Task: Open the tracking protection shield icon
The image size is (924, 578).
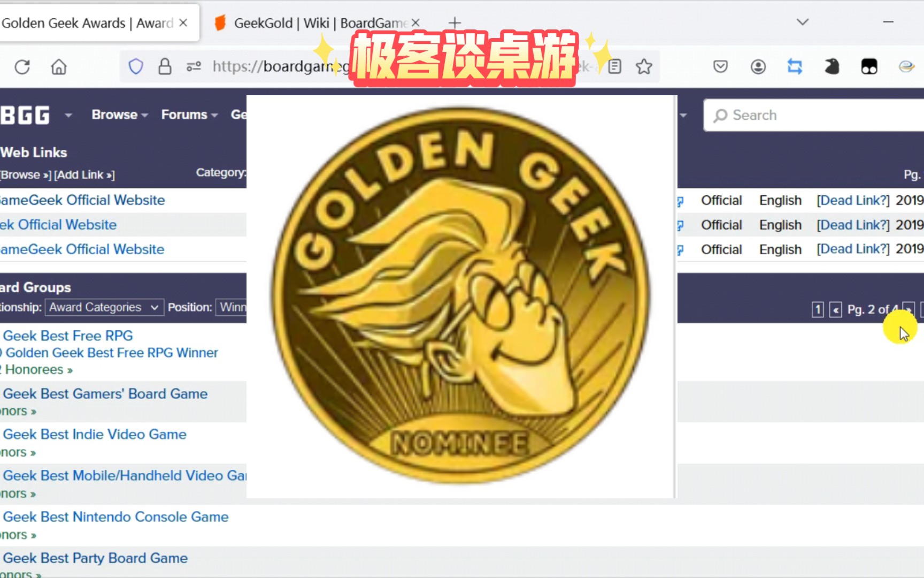Action: pyautogui.click(x=136, y=66)
